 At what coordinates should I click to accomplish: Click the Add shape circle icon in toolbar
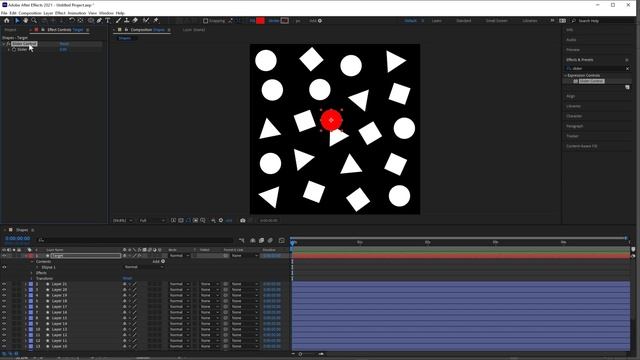[320, 21]
